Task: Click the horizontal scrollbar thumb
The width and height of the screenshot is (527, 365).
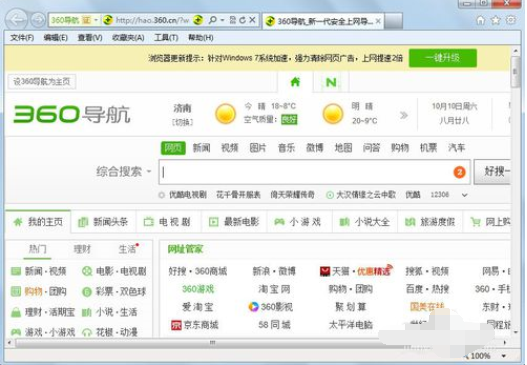Action: 212,343
